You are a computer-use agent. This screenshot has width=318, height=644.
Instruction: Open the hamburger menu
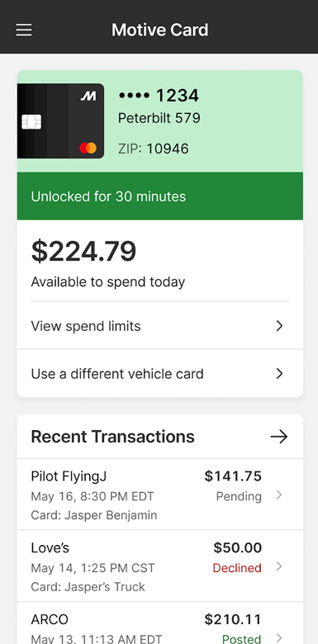pos(24,30)
